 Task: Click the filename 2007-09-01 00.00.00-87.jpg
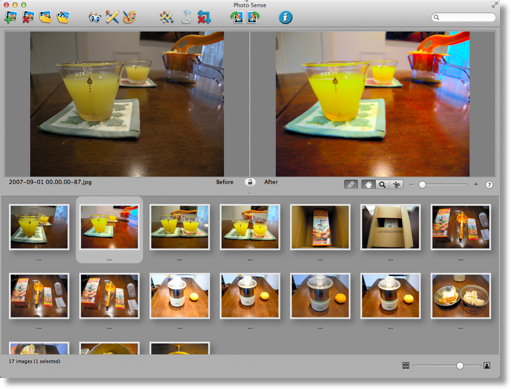coord(50,182)
